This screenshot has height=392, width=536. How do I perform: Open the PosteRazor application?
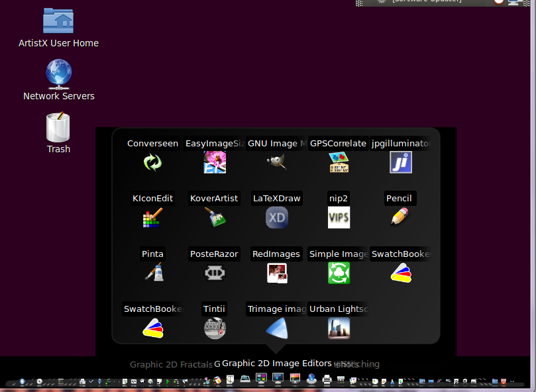215,272
